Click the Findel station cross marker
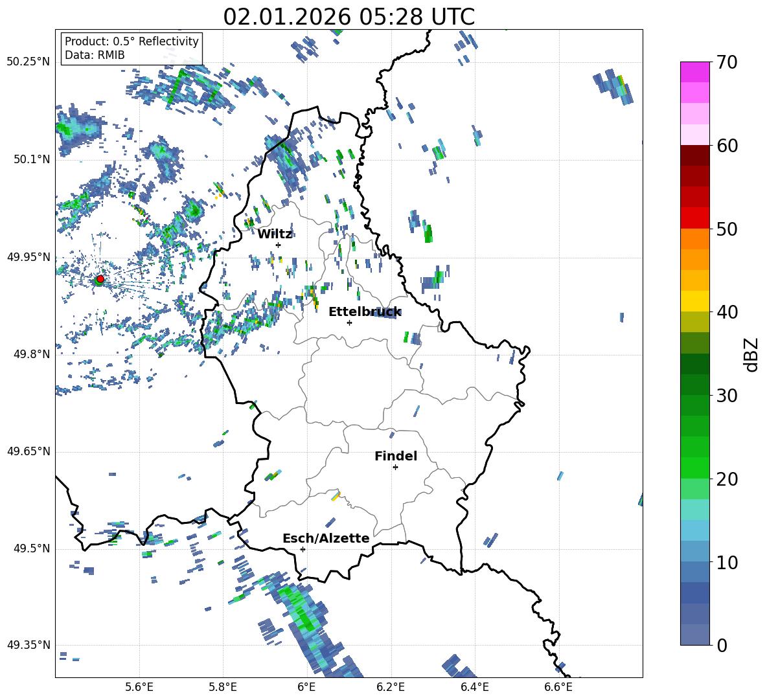 395,468
